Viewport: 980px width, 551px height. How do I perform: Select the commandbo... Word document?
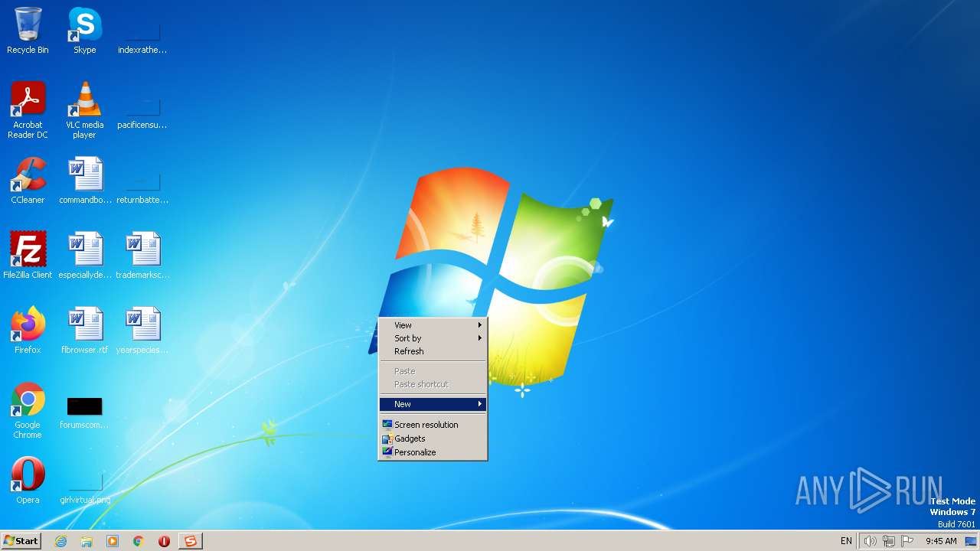85,181
